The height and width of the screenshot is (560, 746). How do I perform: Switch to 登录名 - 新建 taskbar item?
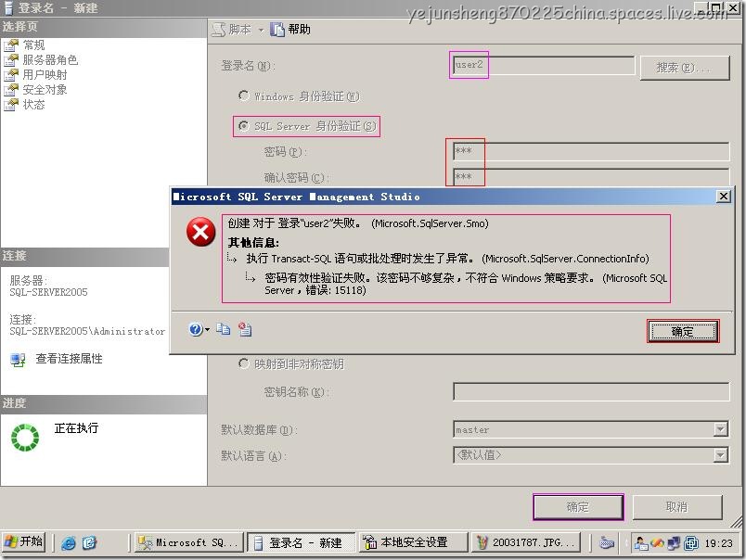(302, 542)
